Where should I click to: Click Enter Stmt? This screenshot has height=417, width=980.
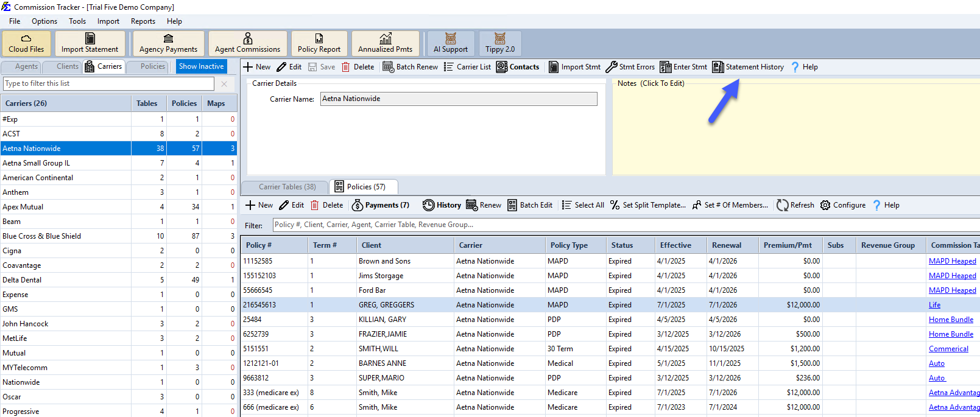pos(683,67)
